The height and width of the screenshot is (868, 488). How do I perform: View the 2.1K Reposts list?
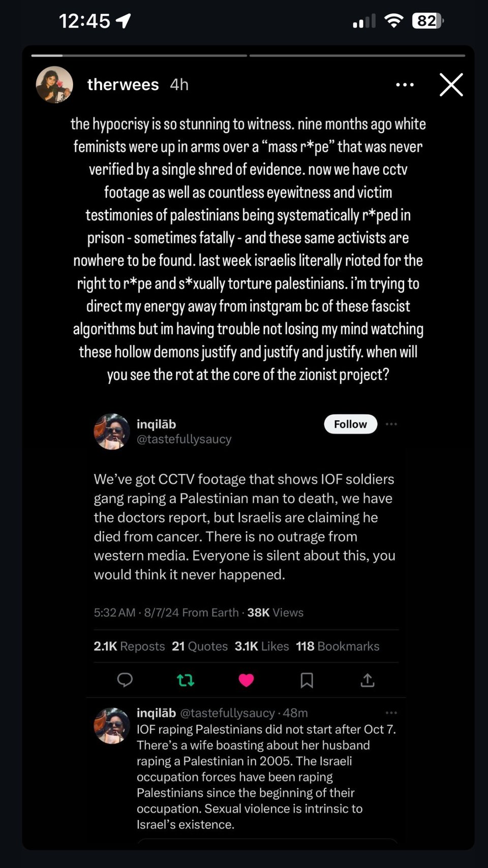pos(129,646)
